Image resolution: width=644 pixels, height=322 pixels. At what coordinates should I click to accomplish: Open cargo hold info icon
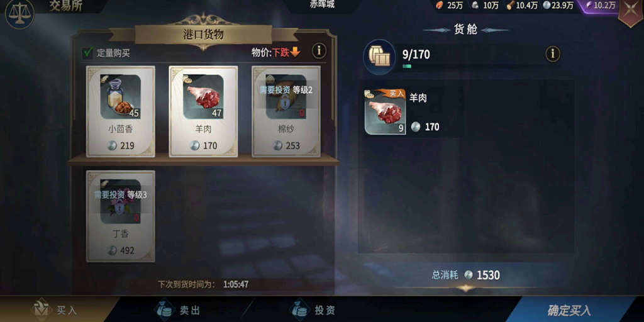click(x=553, y=54)
